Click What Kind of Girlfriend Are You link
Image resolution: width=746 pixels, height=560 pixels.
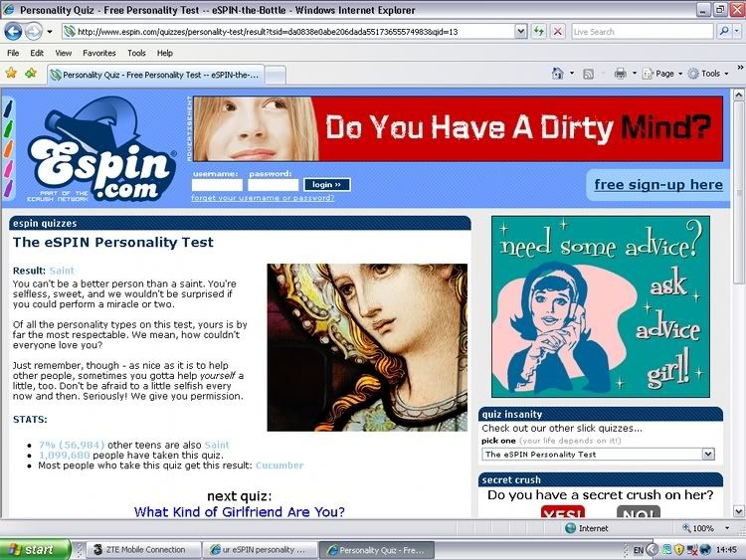pyautogui.click(x=240, y=512)
